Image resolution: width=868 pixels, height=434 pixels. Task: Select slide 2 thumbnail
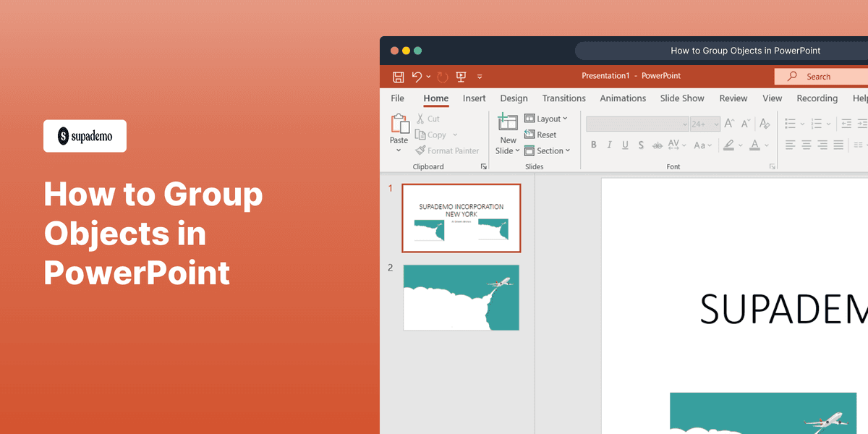[461, 297]
